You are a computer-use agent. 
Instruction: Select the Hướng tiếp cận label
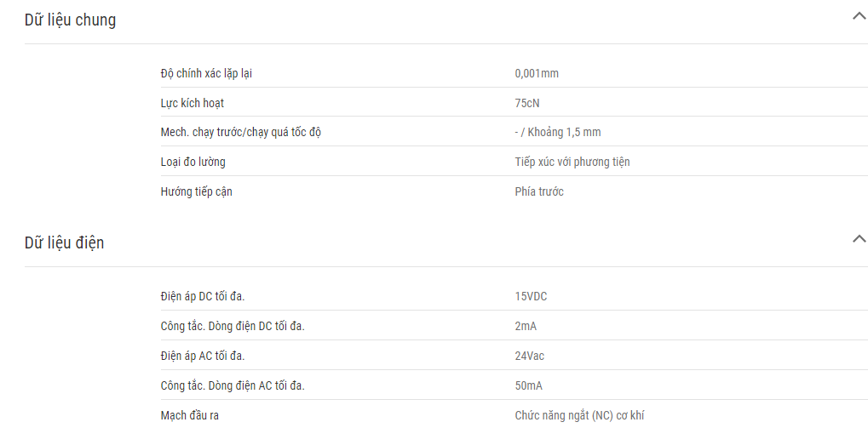click(x=197, y=191)
